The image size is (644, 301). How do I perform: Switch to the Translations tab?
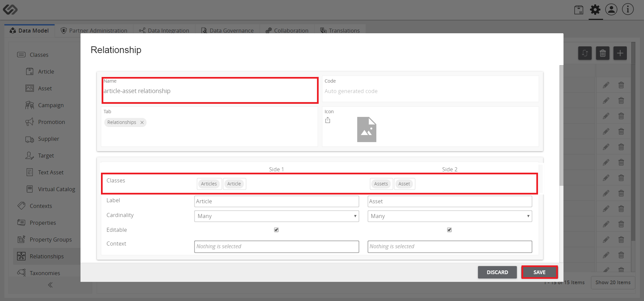tap(340, 31)
